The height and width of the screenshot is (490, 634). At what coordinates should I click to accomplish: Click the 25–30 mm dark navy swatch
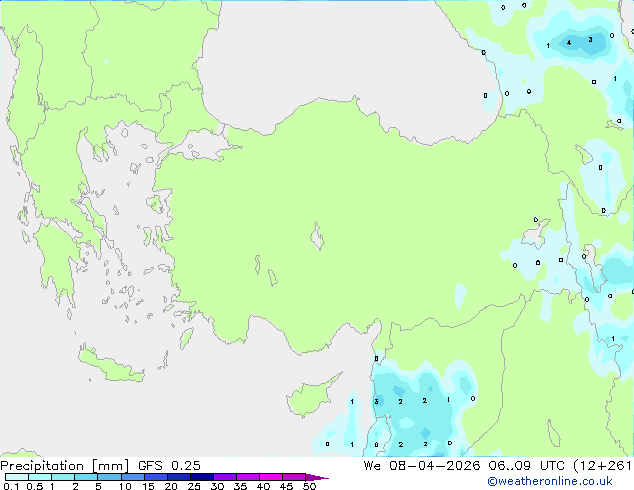point(201,477)
